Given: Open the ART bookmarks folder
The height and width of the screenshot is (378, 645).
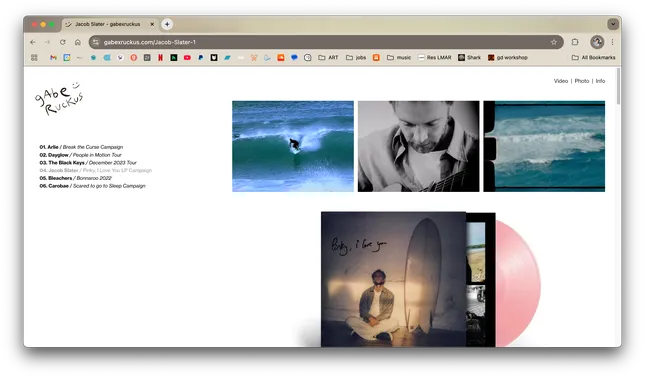Looking at the screenshot, I should point(328,58).
